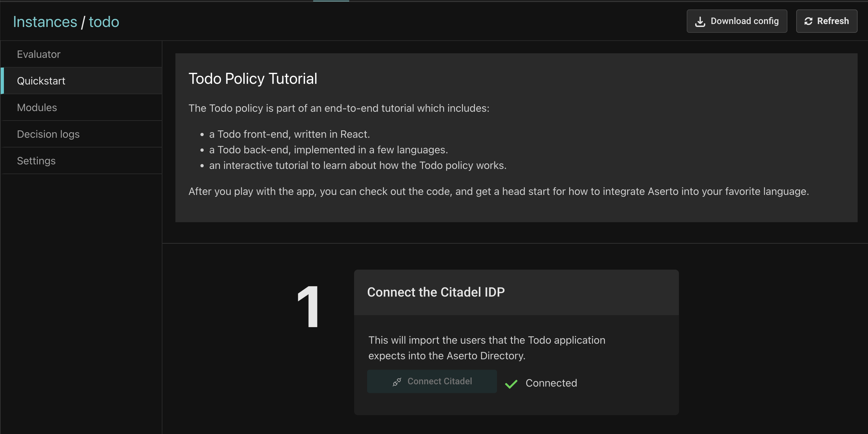
Task: Click the green Connected checkmark
Action: tap(511, 384)
